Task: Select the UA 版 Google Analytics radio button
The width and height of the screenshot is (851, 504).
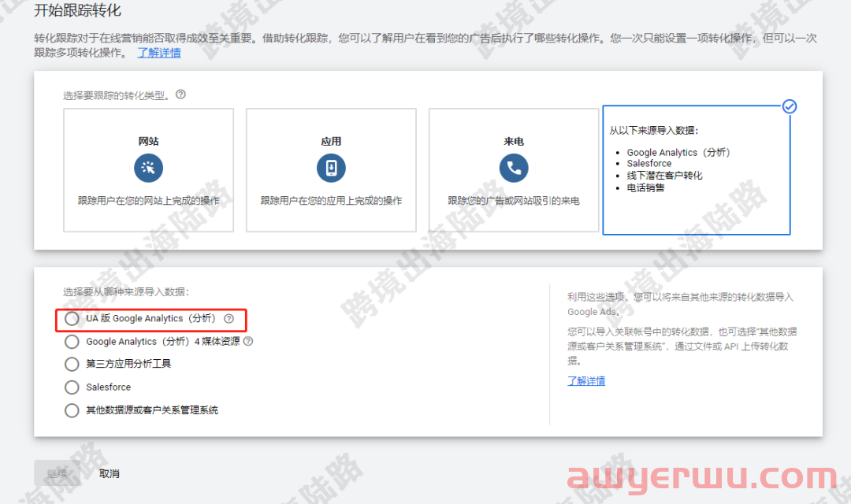Action: point(72,318)
